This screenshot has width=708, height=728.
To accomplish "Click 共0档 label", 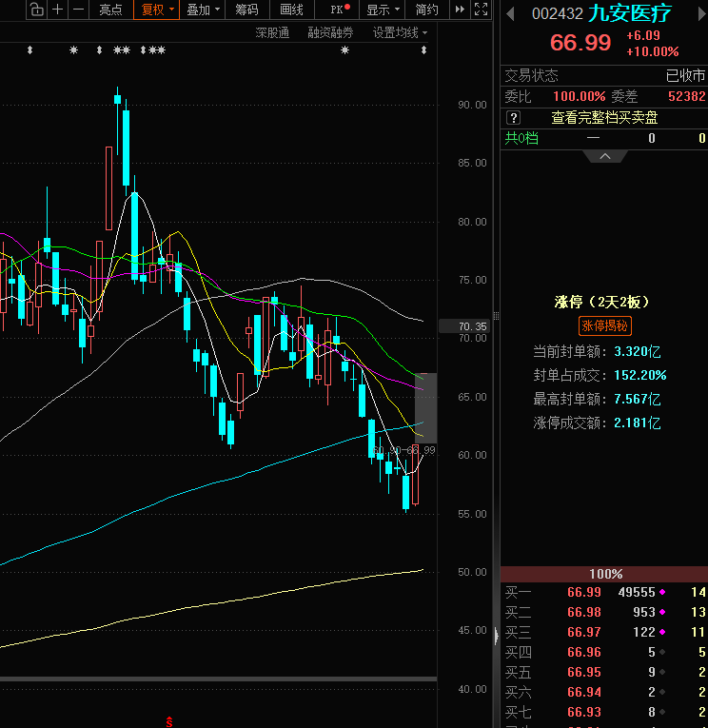I will (x=521, y=138).
